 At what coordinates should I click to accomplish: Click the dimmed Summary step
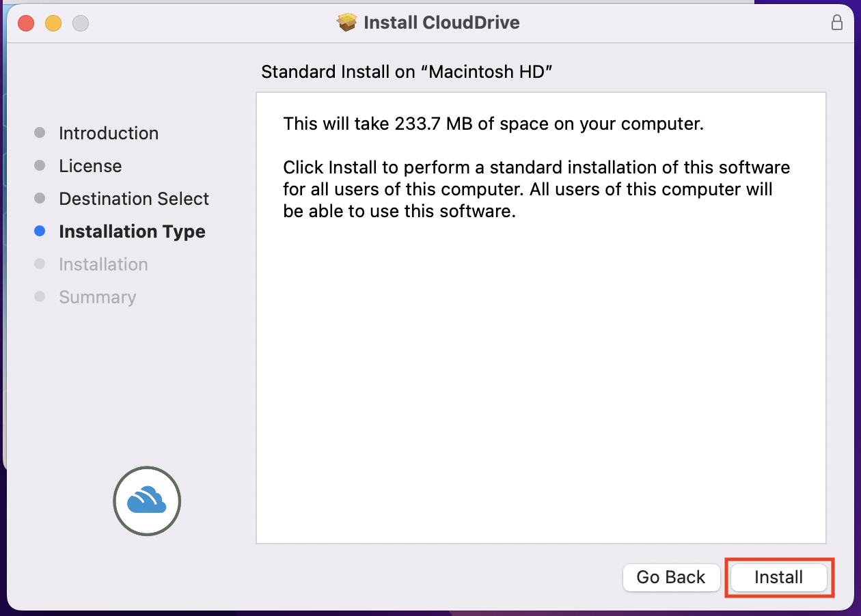97,297
